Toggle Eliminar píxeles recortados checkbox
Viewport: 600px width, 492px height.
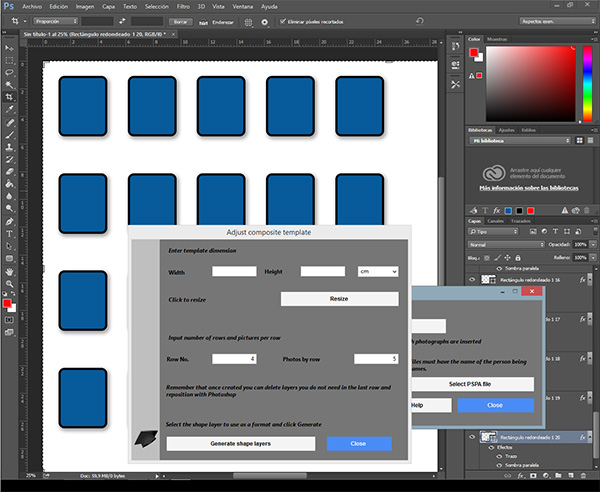click(x=283, y=21)
